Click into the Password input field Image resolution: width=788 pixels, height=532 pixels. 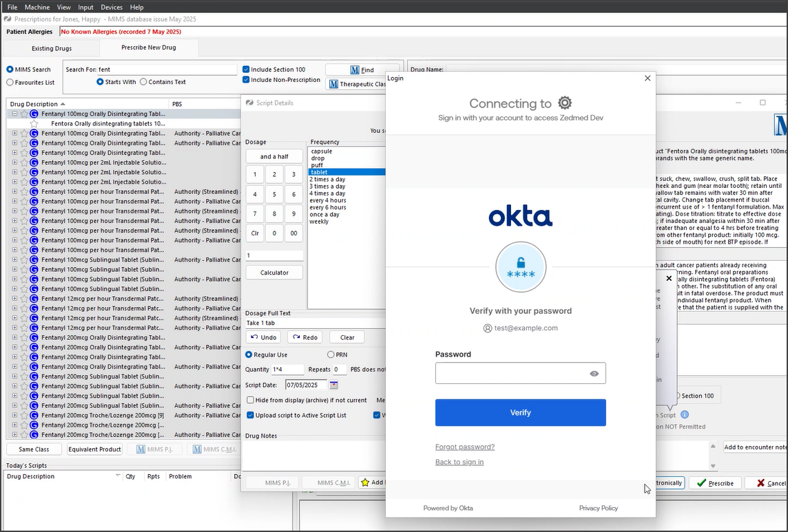coord(510,374)
